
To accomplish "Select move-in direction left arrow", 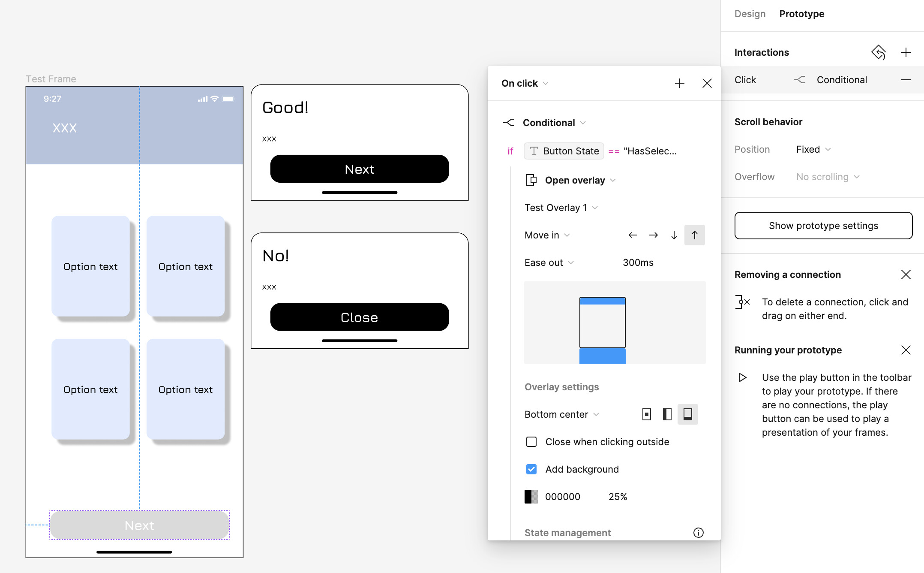I will tap(633, 235).
